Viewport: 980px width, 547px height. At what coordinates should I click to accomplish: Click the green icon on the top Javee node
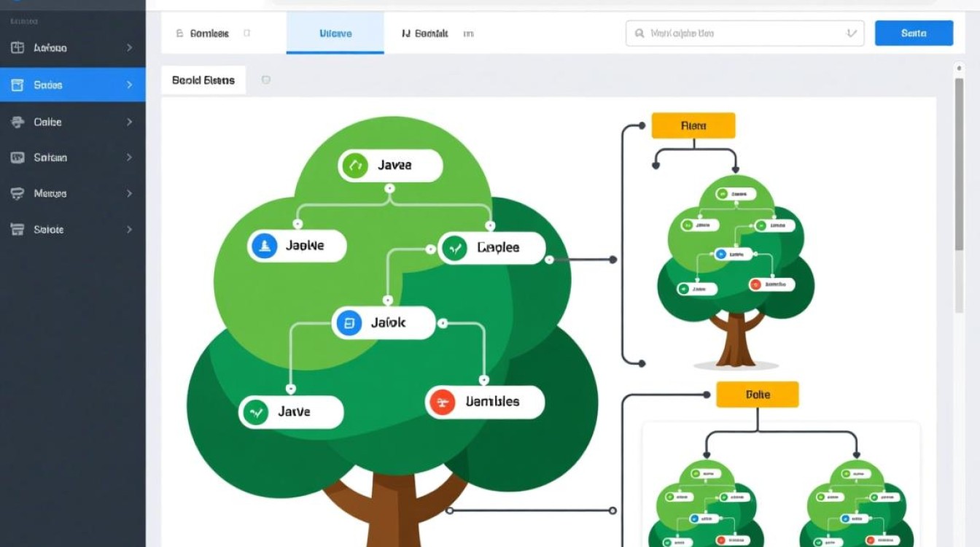354,166
